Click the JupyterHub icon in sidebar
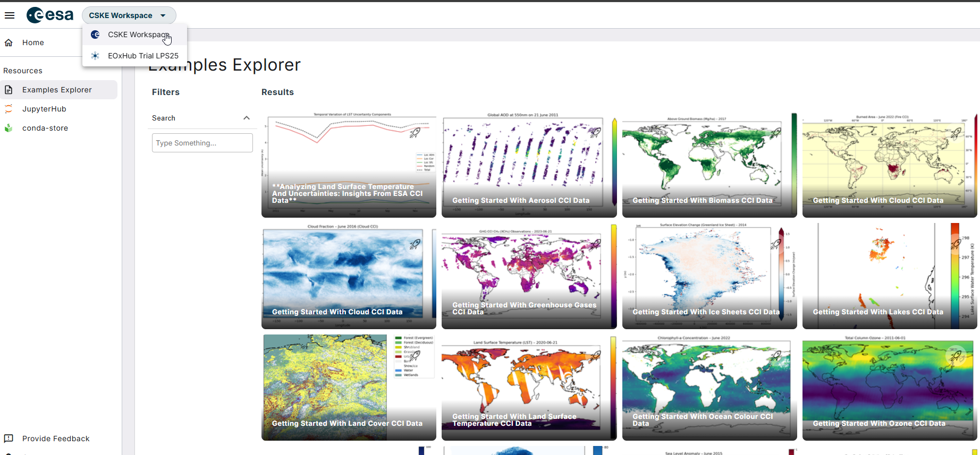The height and width of the screenshot is (455, 980). coord(9,109)
